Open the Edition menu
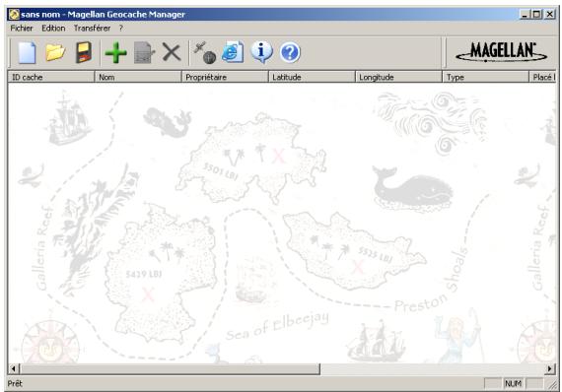Viewport: 562px width, 392px height. [53, 29]
